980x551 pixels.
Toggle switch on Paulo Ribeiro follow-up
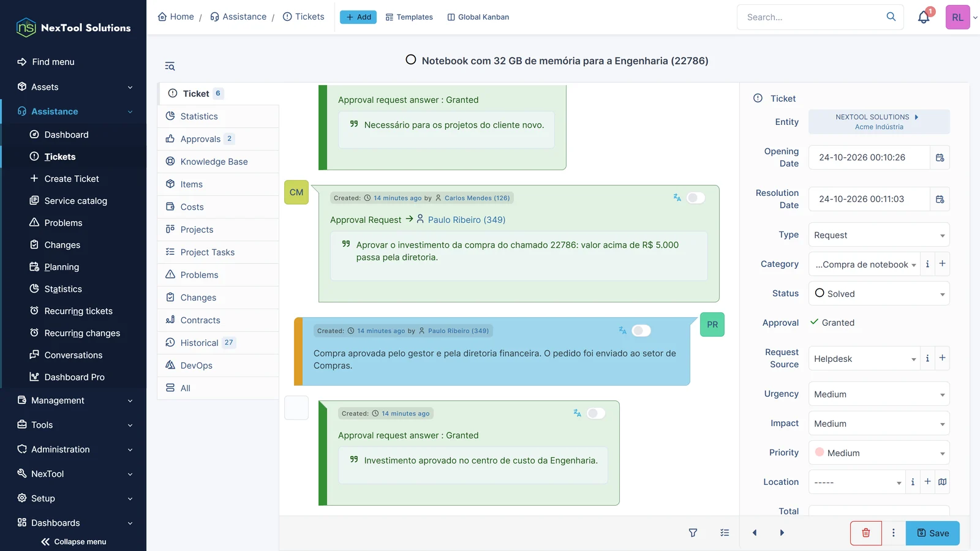point(641,331)
